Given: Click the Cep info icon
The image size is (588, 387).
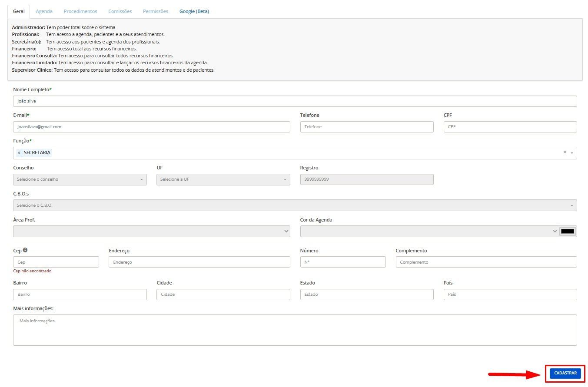Looking at the screenshot, I should coord(25,250).
